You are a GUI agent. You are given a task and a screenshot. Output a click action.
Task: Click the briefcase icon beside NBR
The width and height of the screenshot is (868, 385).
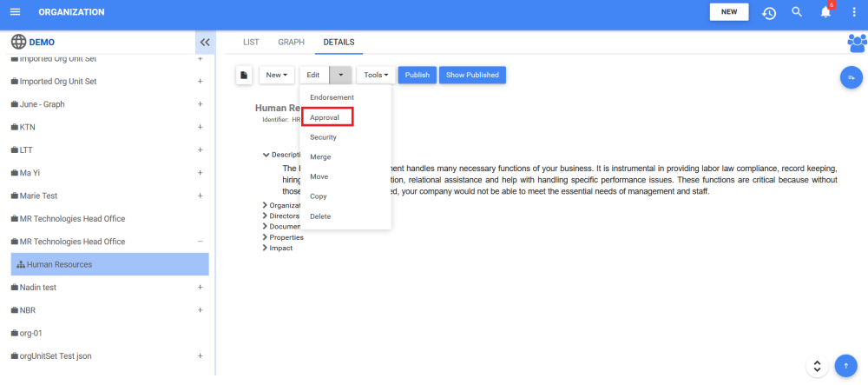pyautogui.click(x=15, y=310)
